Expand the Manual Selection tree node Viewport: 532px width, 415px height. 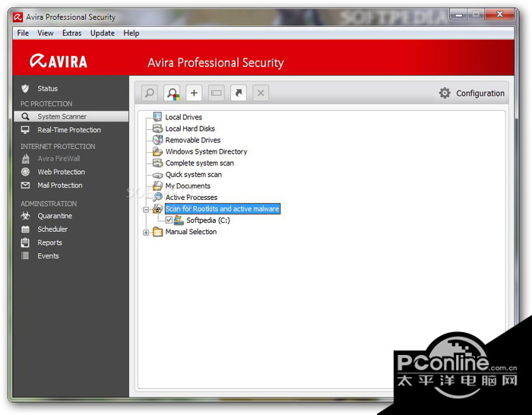[x=146, y=233]
